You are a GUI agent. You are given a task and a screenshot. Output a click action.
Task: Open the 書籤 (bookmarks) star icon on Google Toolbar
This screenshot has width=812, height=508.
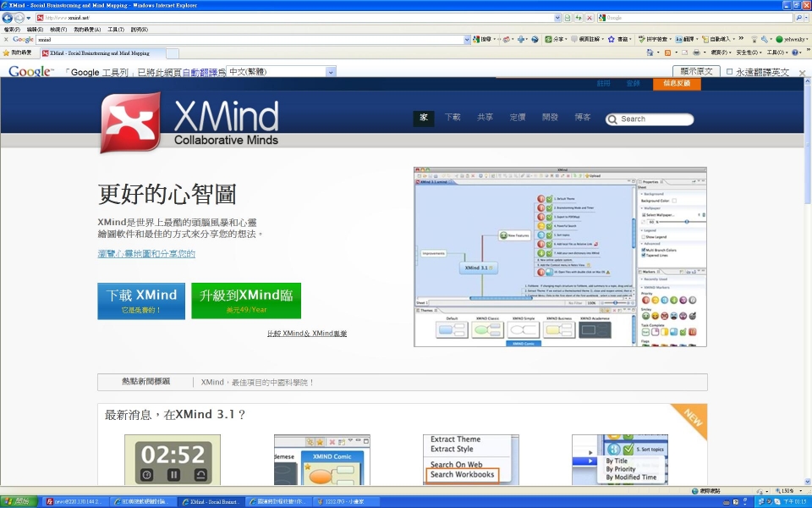pos(611,39)
